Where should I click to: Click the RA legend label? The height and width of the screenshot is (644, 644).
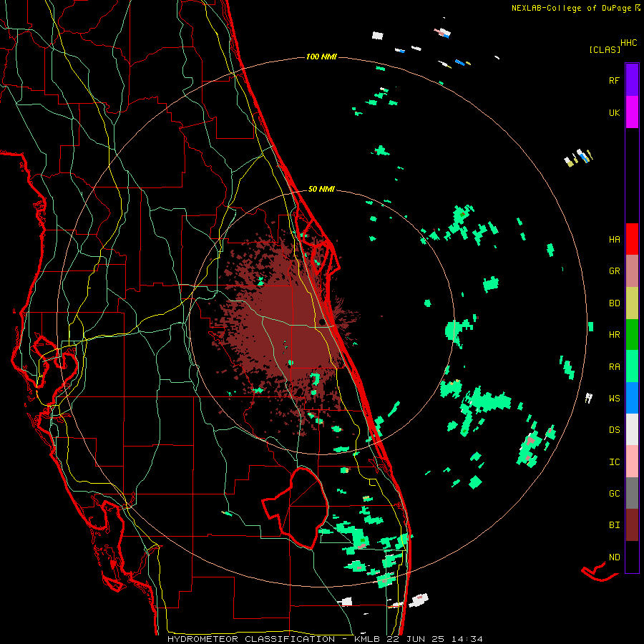pyautogui.click(x=614, y=366)
